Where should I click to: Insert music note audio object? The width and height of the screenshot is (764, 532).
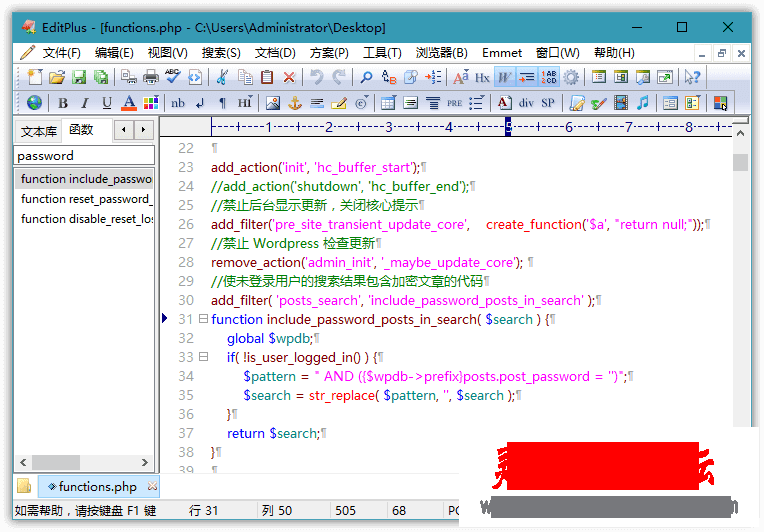[x=643, y=103]
